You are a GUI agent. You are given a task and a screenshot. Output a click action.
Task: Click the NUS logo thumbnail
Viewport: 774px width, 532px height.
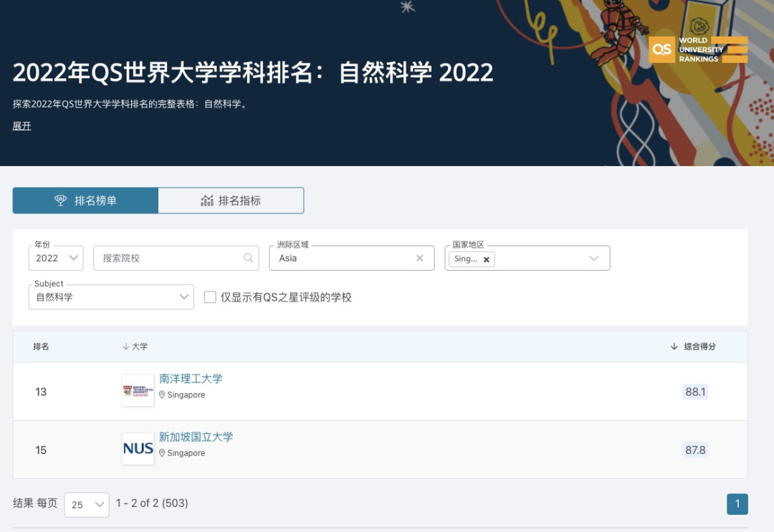pyautogui.click(x=138, y=449)
